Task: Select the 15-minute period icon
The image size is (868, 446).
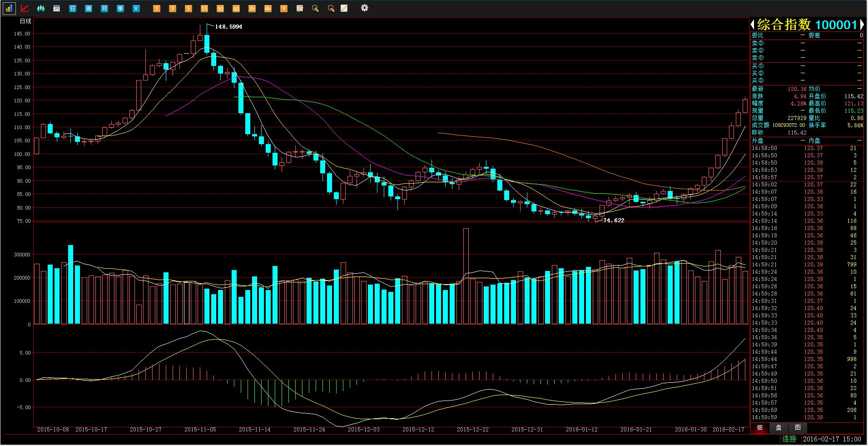Action: (204, 8)
